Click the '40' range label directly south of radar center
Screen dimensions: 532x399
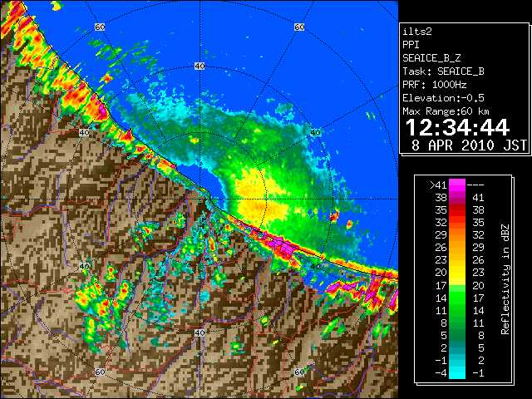199,332
